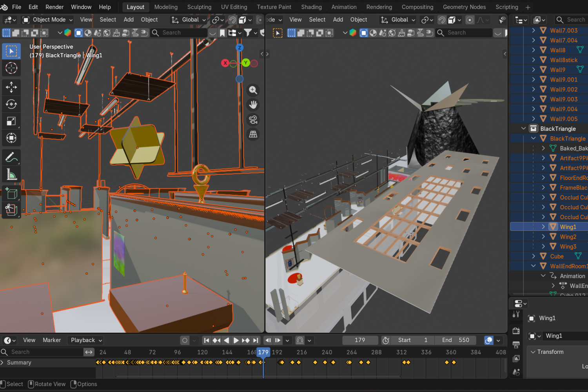Viewport: 588px width, 392px height.
Task: Select the Scale tool
Action: [x=11, y=121]
